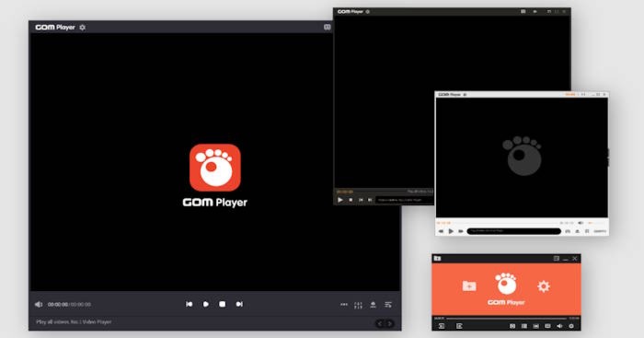Click the second bottom-left icon in mini player
644x338 pixels.
(x=459, y=326)
